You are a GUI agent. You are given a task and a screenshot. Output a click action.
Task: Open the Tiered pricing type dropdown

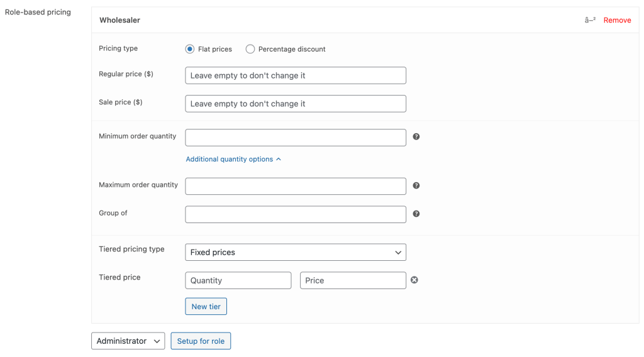[296, 252]
